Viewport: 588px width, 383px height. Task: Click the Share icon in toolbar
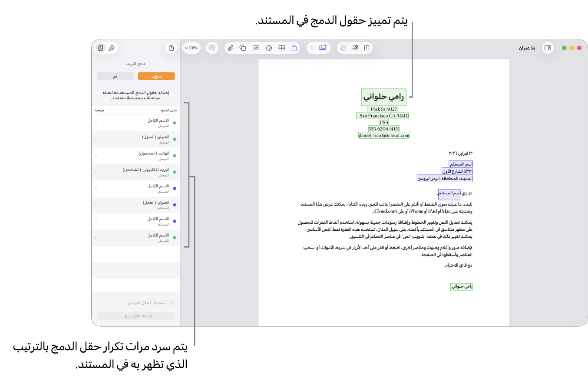tap(171, 48)
